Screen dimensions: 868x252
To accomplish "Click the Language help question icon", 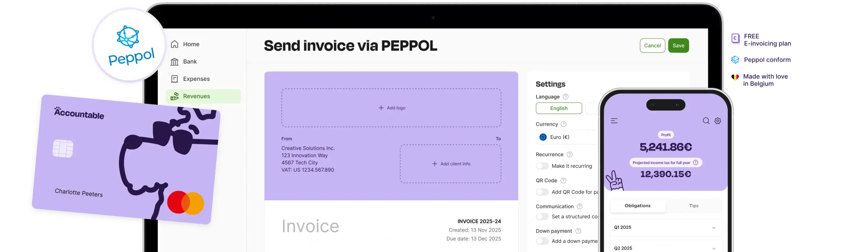I will tap(566, 97).
